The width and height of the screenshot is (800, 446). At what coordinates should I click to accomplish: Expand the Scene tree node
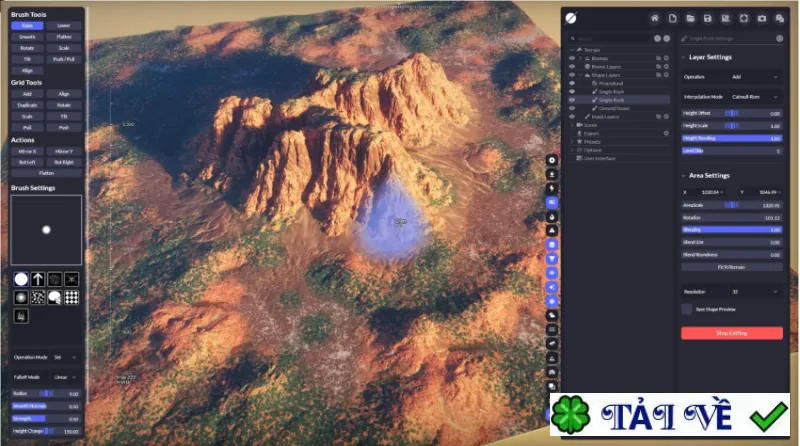click(x=572, y=125)
